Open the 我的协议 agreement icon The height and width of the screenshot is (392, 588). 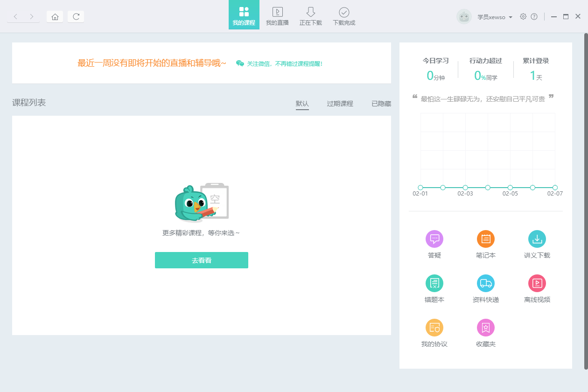click(x=434, y=328)
